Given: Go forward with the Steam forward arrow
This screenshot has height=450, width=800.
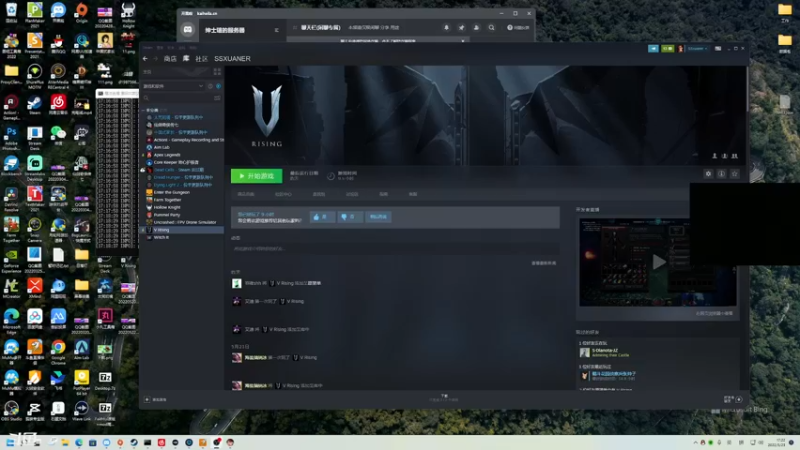Looking at the screenshot, I should click(155, 59).
